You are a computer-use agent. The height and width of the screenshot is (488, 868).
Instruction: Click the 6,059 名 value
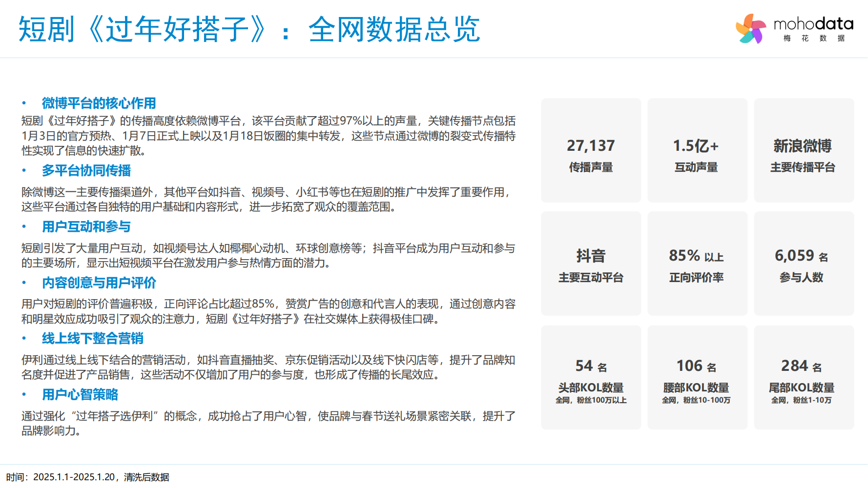pyautogui.click(x=801, y=256)
